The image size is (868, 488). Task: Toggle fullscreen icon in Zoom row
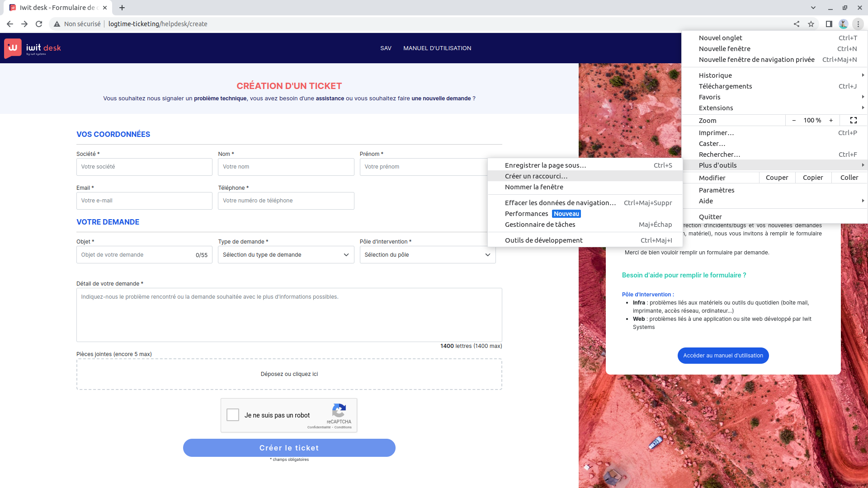tap(853, 120)
